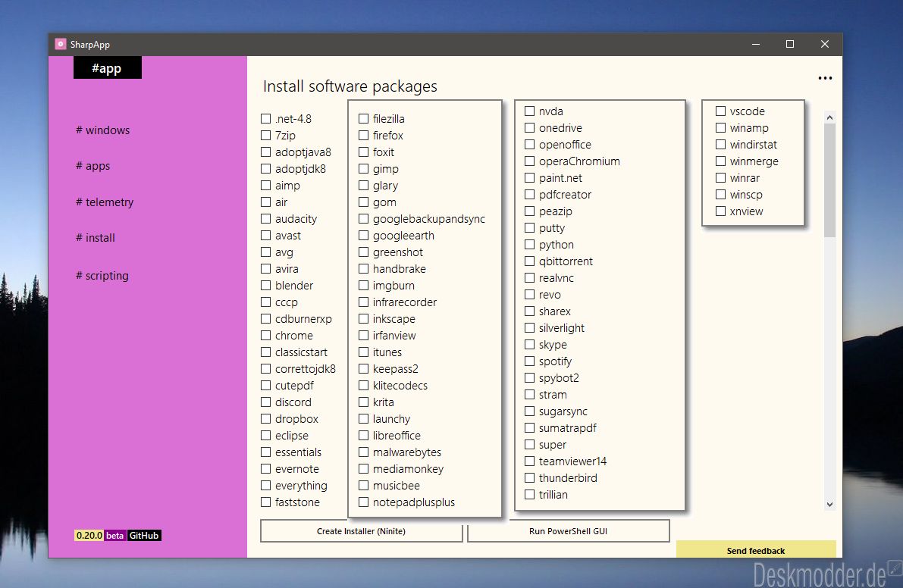Click the SharpApp title bar icon

[61, 44]
